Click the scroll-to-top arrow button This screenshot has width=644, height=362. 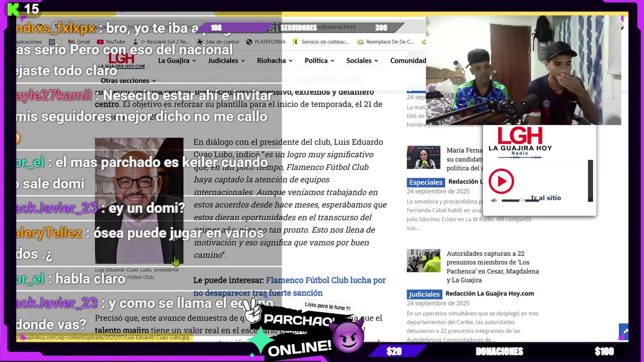624,332
